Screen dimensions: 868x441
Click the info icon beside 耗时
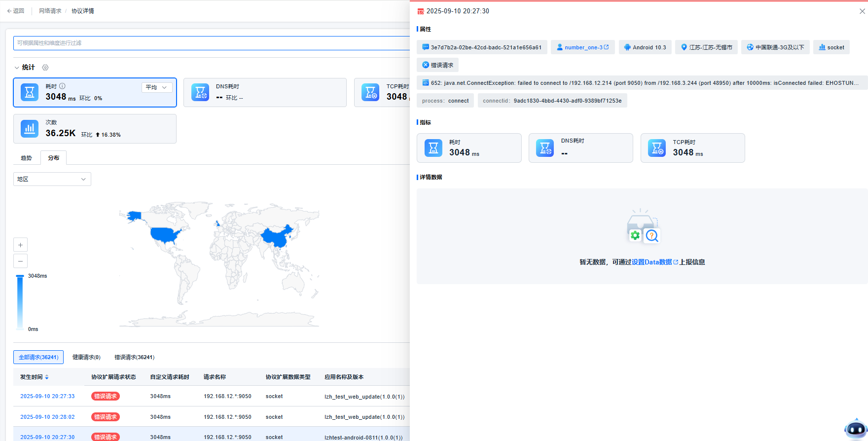click(x=63, y=86)
